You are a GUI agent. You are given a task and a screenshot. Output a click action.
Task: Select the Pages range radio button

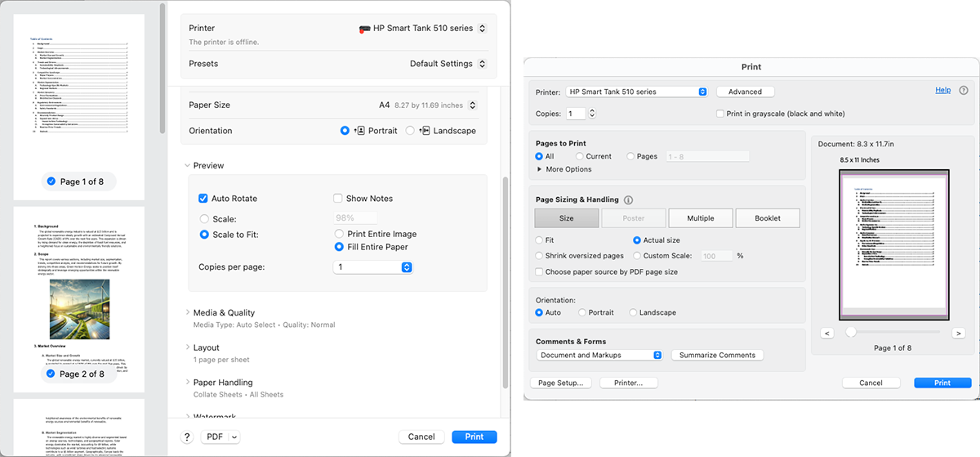(x=630, y=156)
